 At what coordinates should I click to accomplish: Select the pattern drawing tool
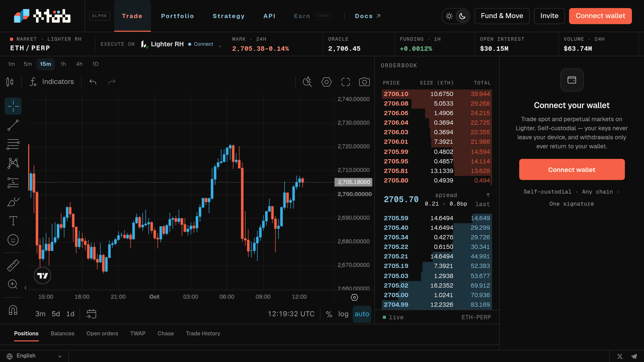13,163
